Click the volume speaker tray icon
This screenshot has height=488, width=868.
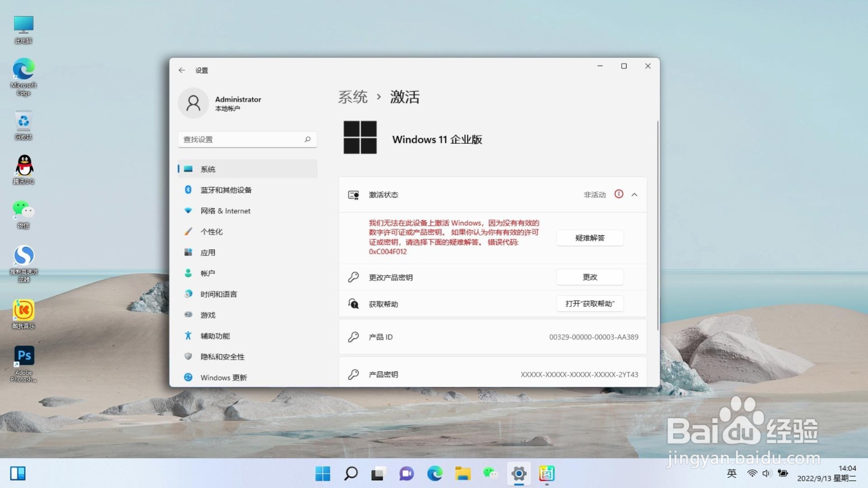767,473
